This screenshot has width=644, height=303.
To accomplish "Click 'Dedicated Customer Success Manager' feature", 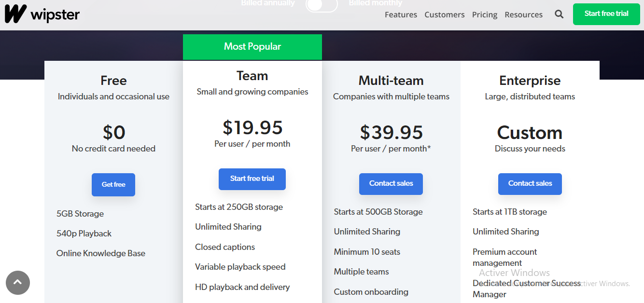I will tap(527, 289).
